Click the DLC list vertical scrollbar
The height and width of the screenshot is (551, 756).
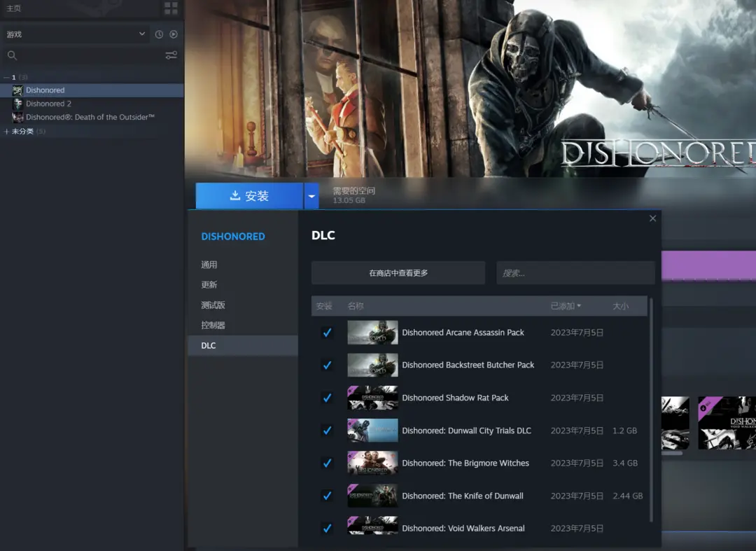pos(652,410)
